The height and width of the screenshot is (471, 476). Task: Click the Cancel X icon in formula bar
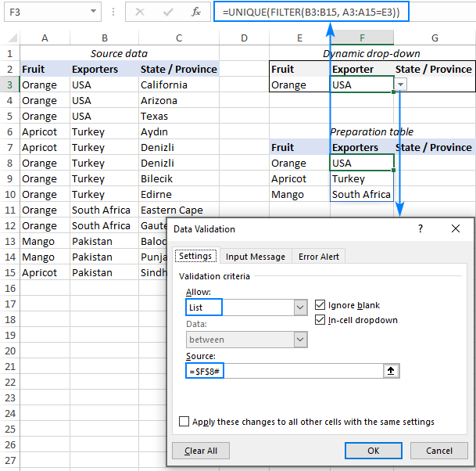tap(140, 13)
